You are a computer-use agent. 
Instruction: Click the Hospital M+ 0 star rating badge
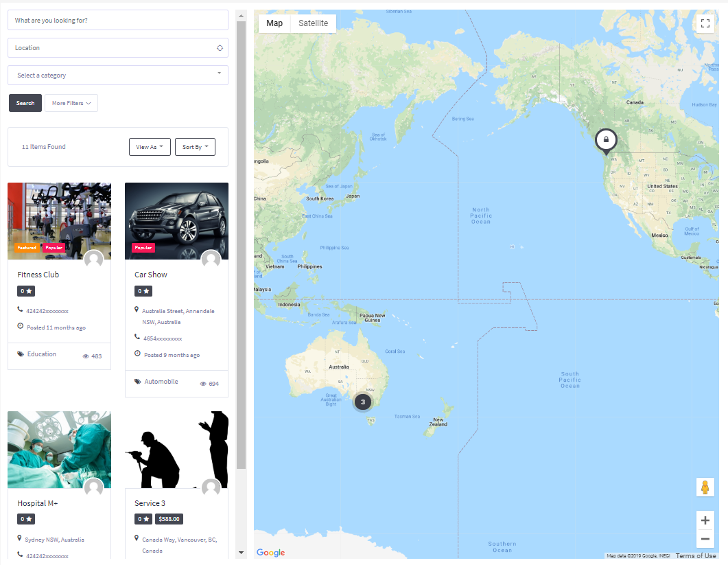click(26, 519)
